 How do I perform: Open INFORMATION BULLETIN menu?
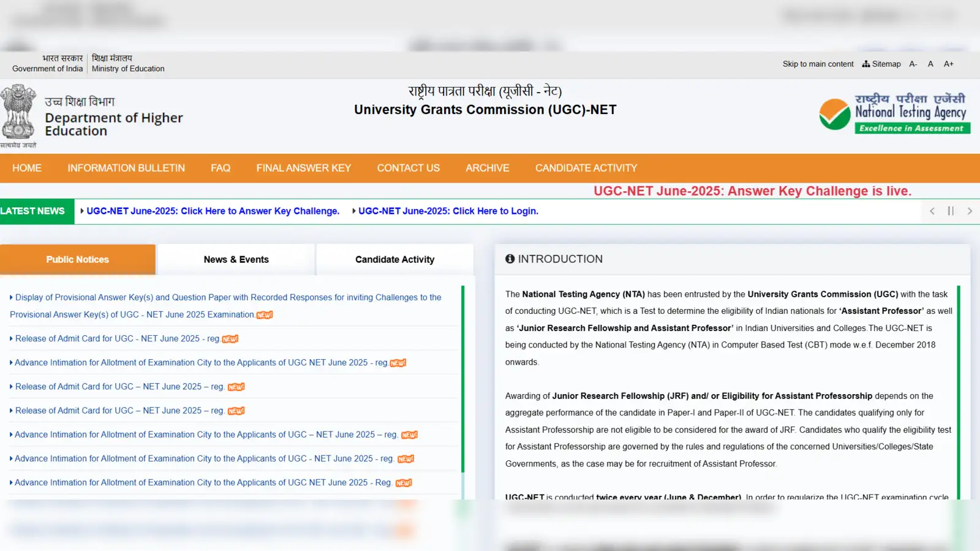click(x=126, y=168)
